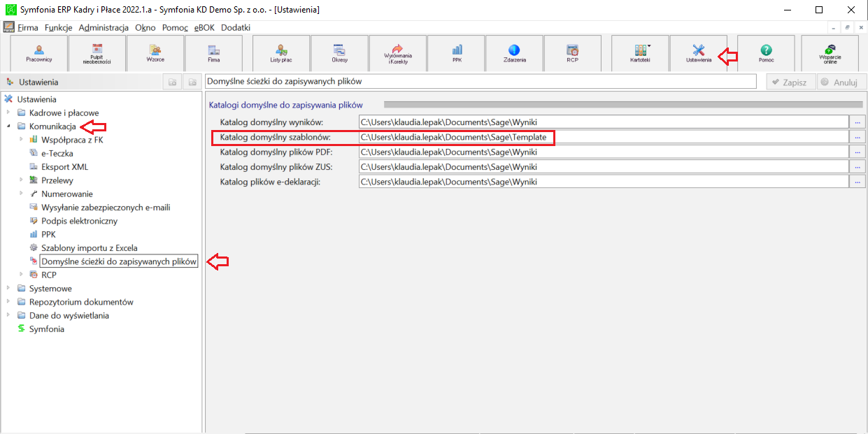Expand Dane do wyświetlania node

coord(8,315)
